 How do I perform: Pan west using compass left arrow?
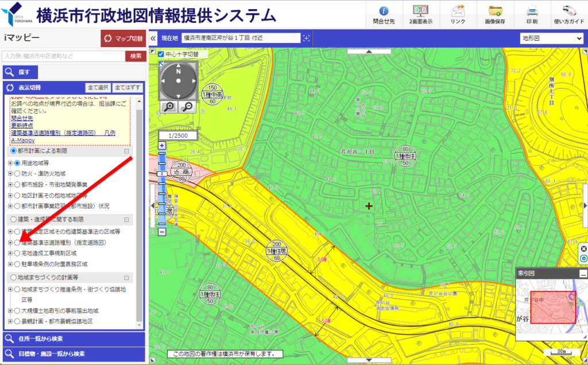(163, 80)
